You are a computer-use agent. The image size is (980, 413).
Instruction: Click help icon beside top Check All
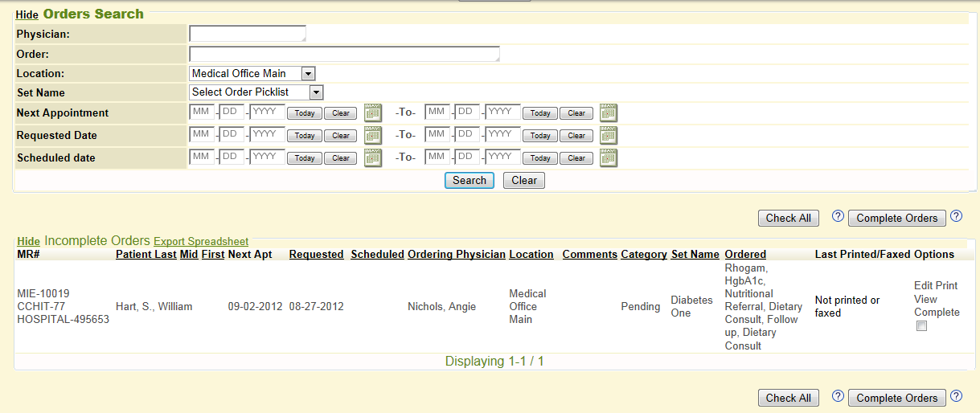tap(838, 216)
